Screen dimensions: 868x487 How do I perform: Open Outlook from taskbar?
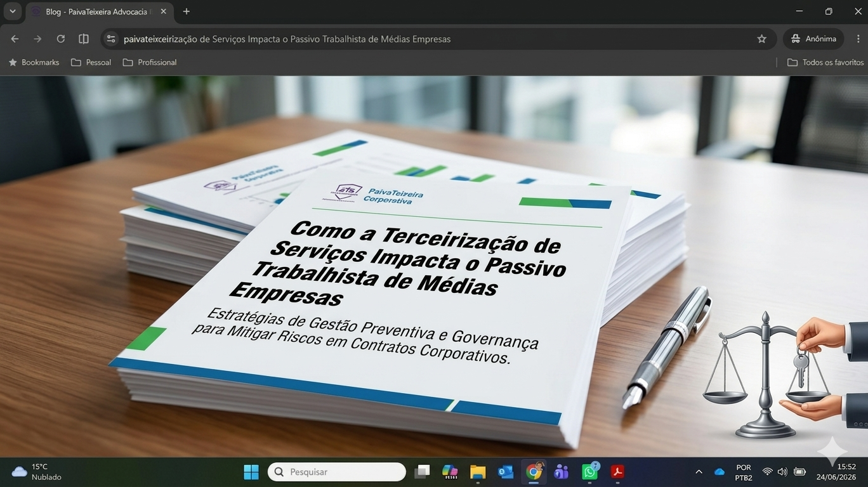point(506,472)
